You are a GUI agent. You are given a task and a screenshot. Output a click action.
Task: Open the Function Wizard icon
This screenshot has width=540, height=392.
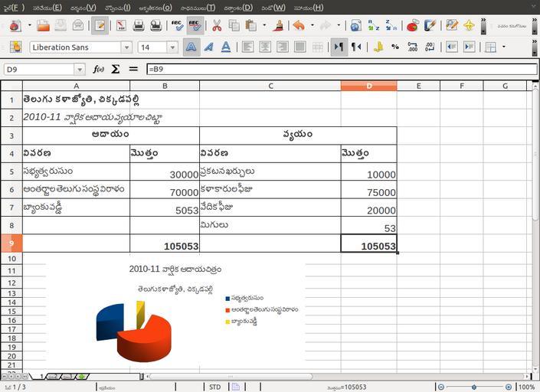(99, 69)
